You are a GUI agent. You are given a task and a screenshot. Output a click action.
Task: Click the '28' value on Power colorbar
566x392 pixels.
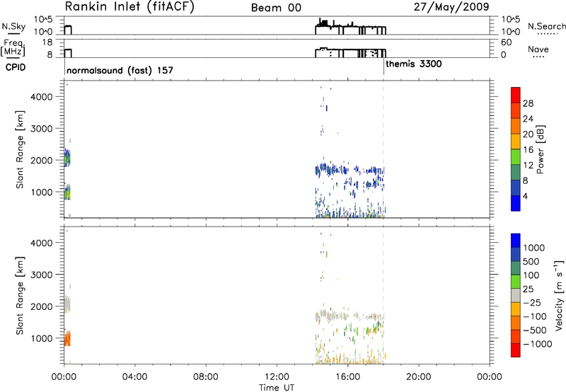(528, 103)
